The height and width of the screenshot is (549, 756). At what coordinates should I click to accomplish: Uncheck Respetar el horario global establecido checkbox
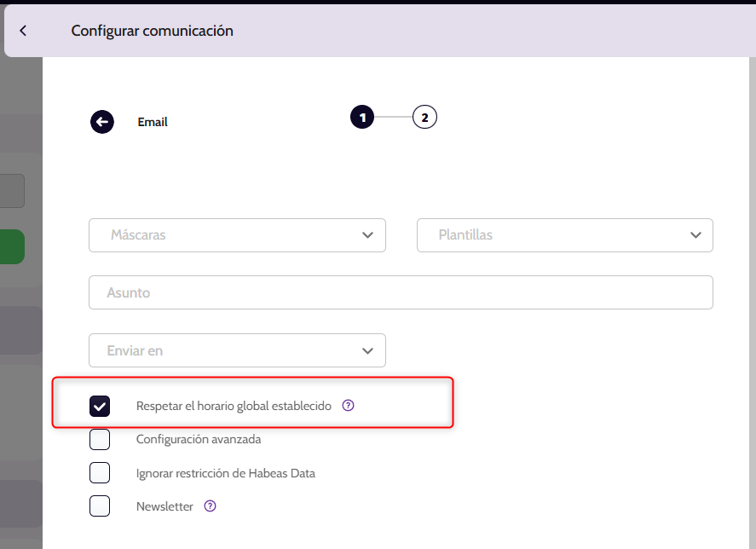click(100, 407)
